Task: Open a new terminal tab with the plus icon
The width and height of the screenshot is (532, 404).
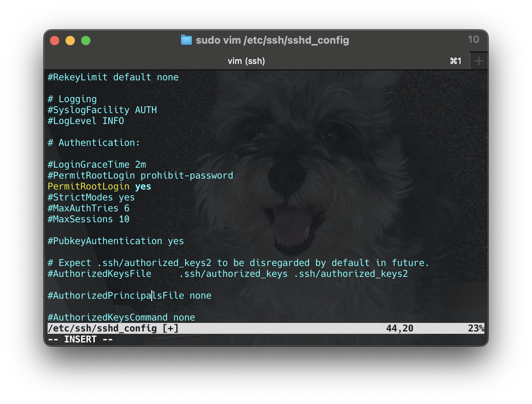Action: (479, 60)
